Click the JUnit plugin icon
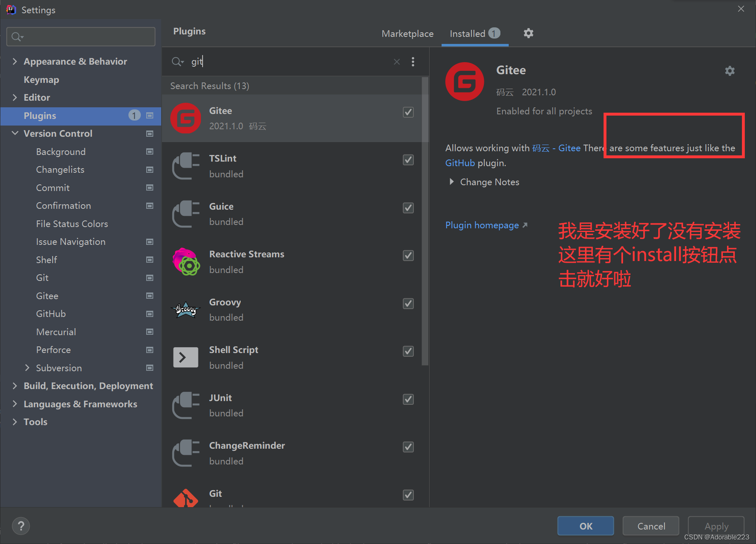The image size is (756, 544). click(x=186, y=405)
